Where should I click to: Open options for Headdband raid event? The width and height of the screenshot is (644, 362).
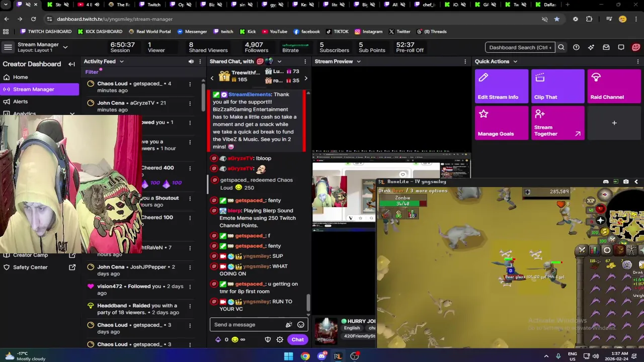[190, 306]
